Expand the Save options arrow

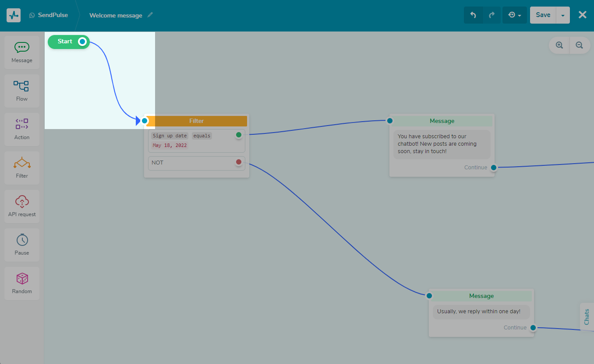pos(563,15)
